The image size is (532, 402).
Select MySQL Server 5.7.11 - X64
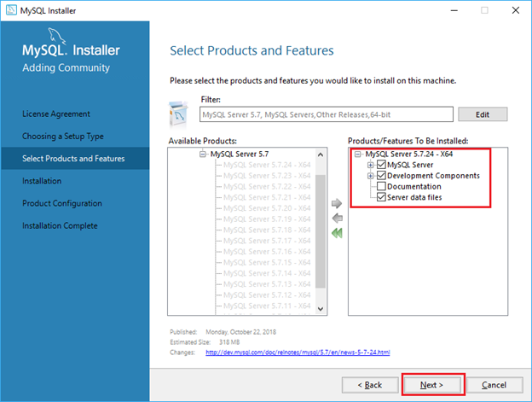pyautogui.click(x=267, y=306)
